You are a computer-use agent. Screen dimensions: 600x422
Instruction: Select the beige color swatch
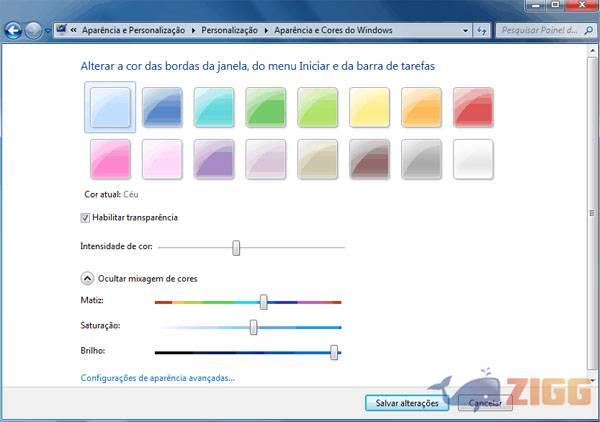[x=318, y=159]
